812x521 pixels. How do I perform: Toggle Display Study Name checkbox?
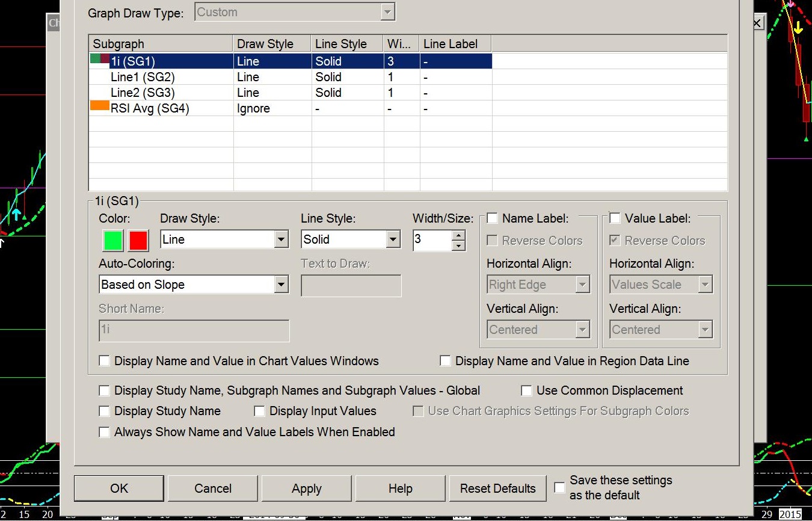click(105, 412)
